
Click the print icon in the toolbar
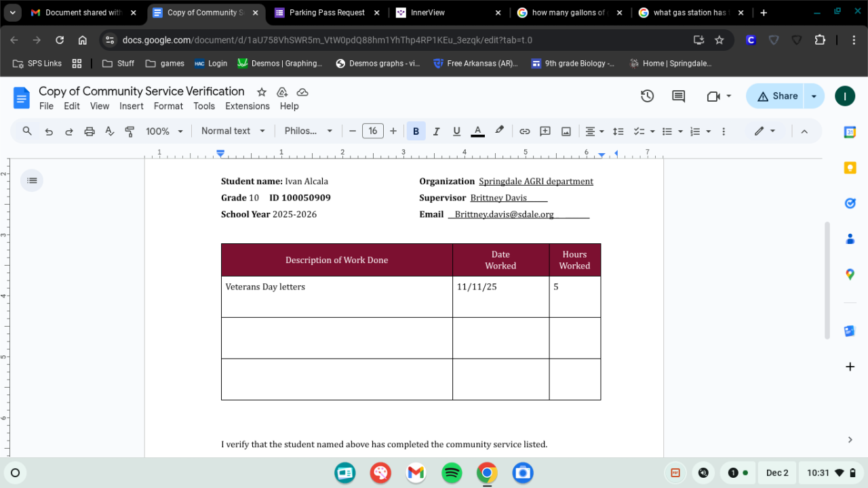(x=89, y=131)
